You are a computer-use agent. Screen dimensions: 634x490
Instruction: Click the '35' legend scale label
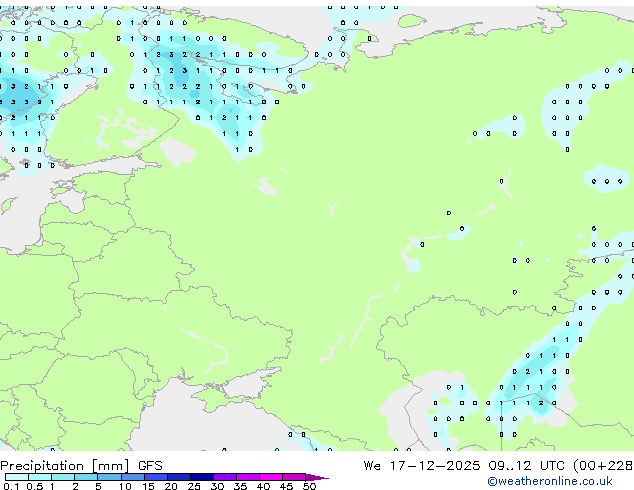coord(240,486)
